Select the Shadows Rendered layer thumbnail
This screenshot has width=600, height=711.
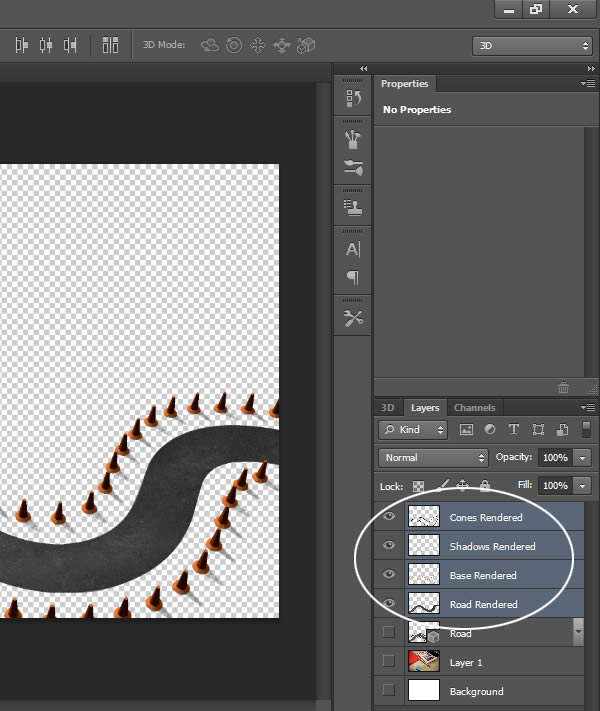[424, 545]
